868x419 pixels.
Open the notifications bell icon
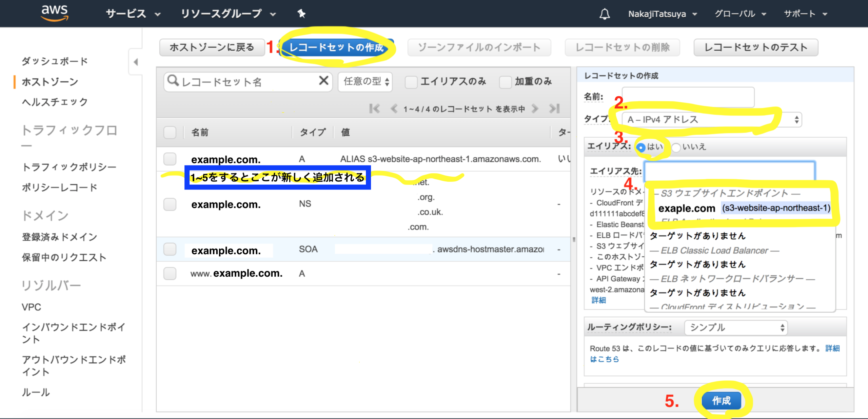click(605, 14)
